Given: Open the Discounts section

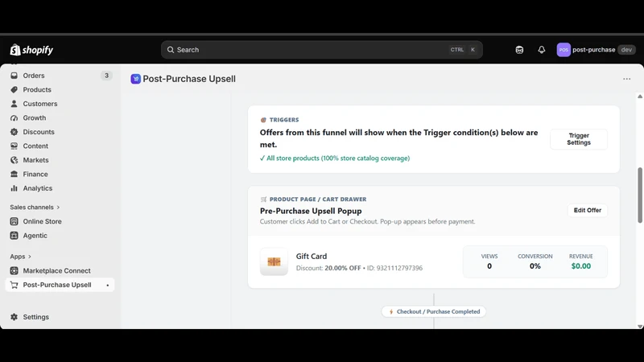Looking at the screenshot, I should (x=39, y=132).
